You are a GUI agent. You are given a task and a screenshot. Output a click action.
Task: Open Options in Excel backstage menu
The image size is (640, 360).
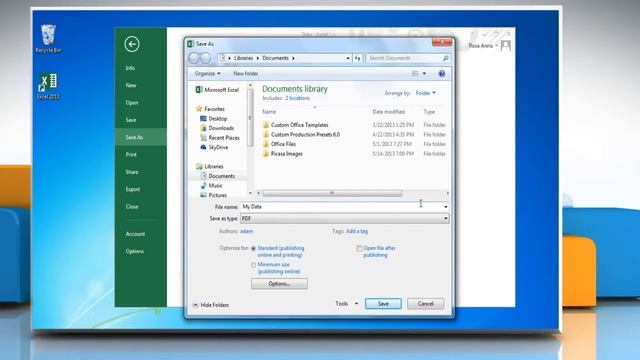(x=135, y=251)
